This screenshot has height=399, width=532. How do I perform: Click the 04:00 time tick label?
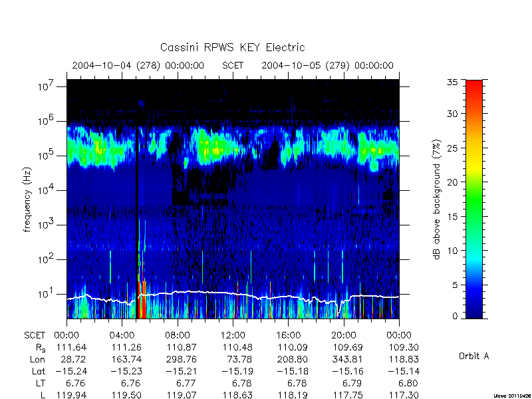122,335
